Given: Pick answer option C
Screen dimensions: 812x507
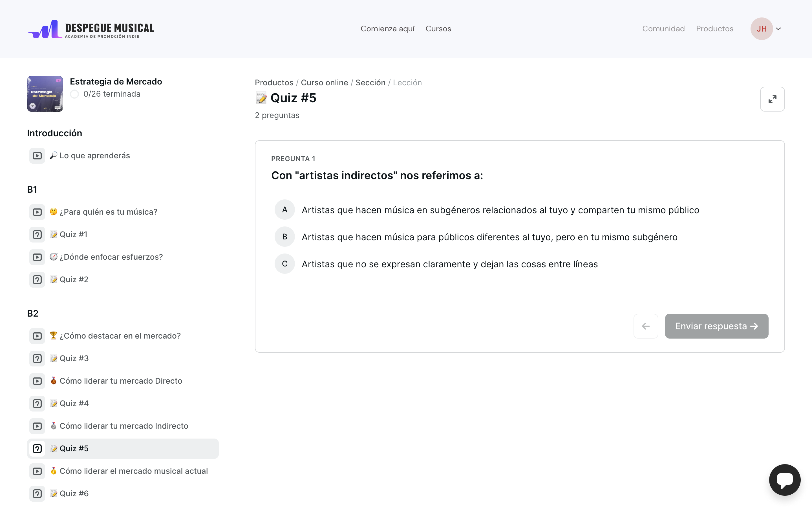Looking at the screenshot, I should pyautogui.click(x=284, y=264).
